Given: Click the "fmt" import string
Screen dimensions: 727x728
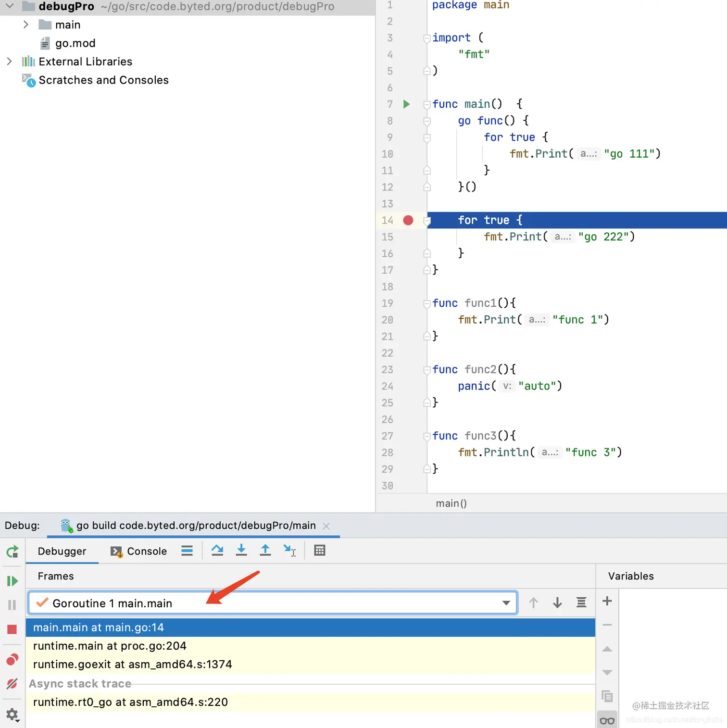Looking at the screenshot, I should coord(474,54).
